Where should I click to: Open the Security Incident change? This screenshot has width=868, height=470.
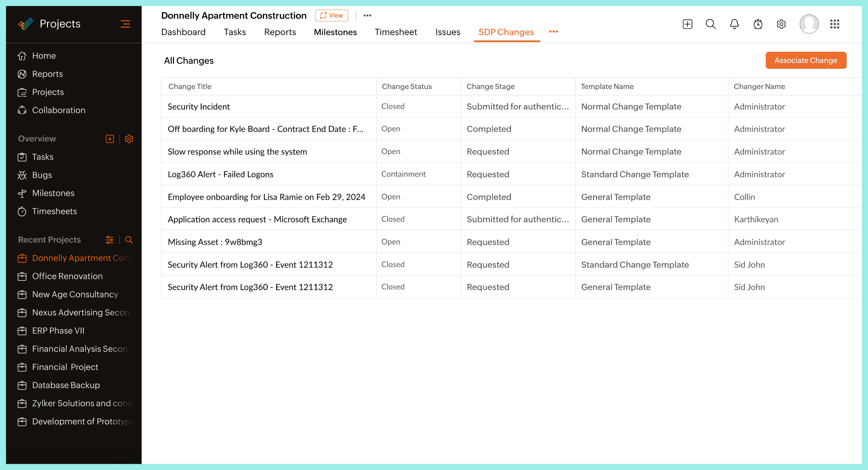[x=199, y=106]
